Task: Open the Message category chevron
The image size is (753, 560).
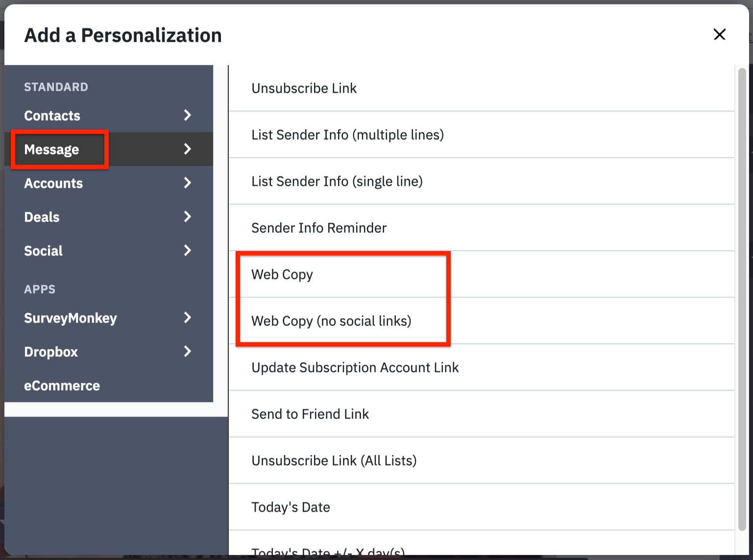Action: tap(188, 149)
